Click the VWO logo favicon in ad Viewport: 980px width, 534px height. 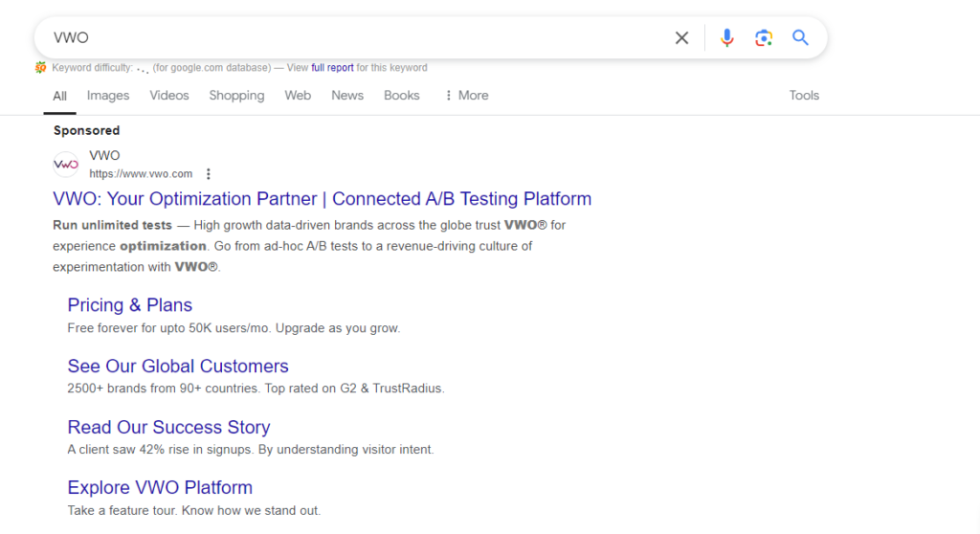click(x=66, y=165)
